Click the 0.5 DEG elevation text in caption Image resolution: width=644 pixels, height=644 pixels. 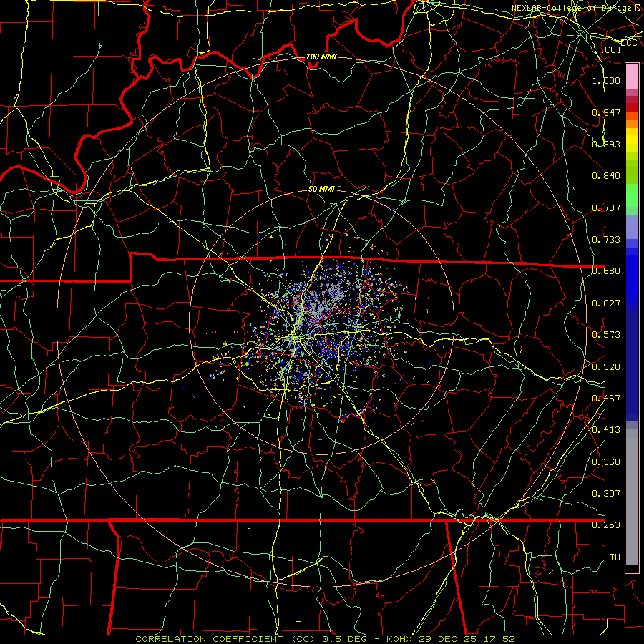(x=344, y=639)
